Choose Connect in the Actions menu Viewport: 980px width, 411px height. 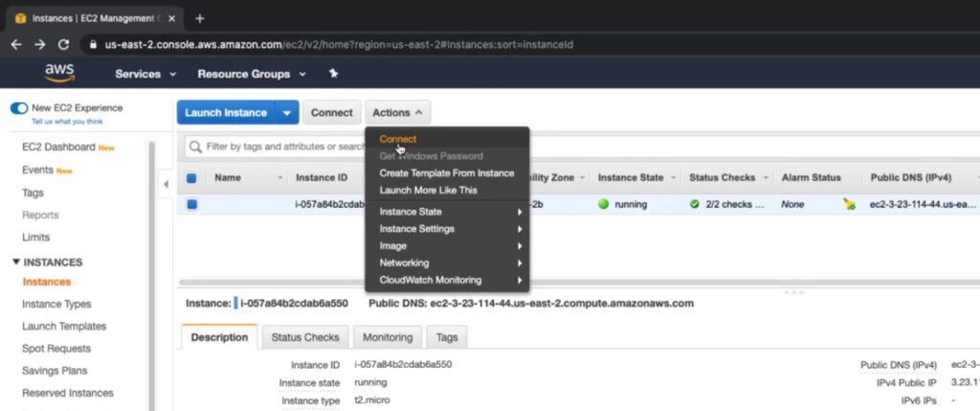(397, 139)
